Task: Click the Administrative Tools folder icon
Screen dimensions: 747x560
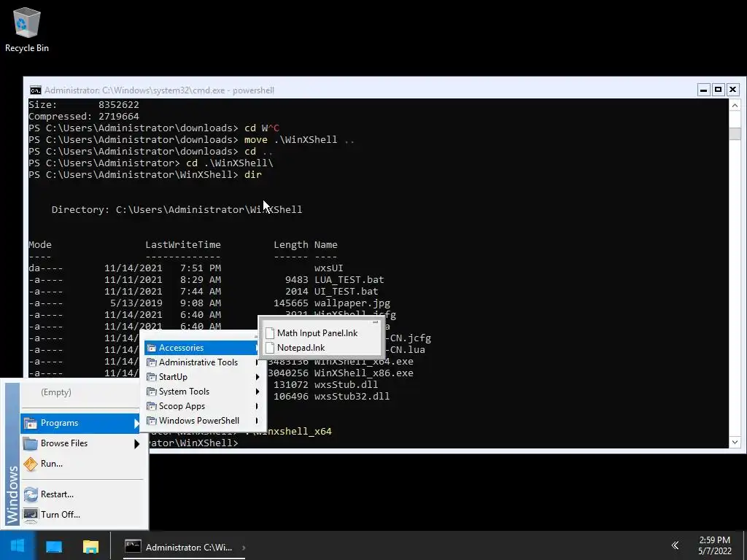Action: [152, 363]
